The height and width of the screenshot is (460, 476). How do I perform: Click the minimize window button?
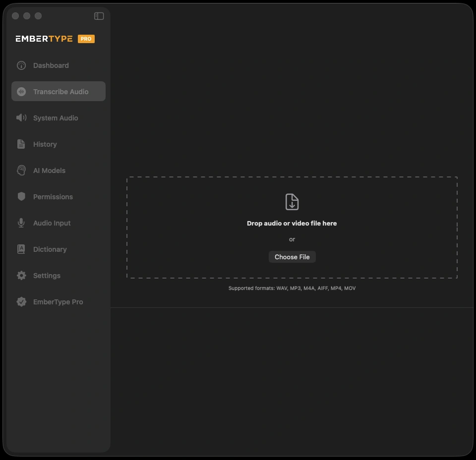[x=27, y=16]
